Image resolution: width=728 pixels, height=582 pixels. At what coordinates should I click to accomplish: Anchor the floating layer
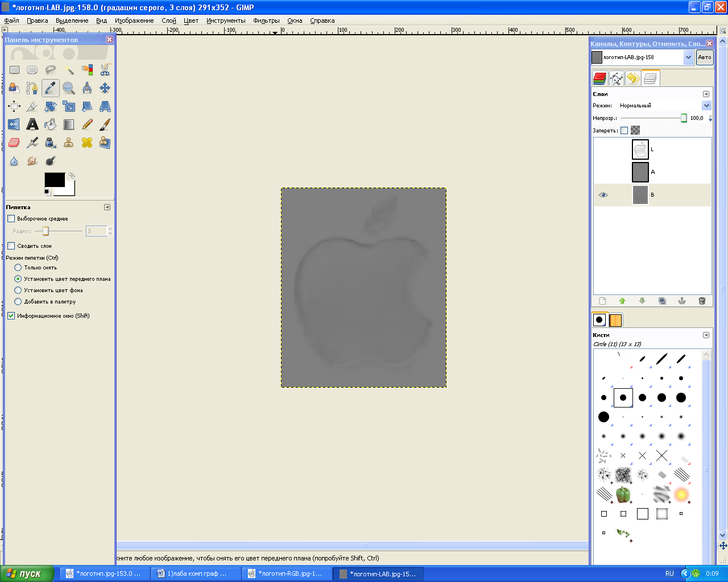(682, 301)
